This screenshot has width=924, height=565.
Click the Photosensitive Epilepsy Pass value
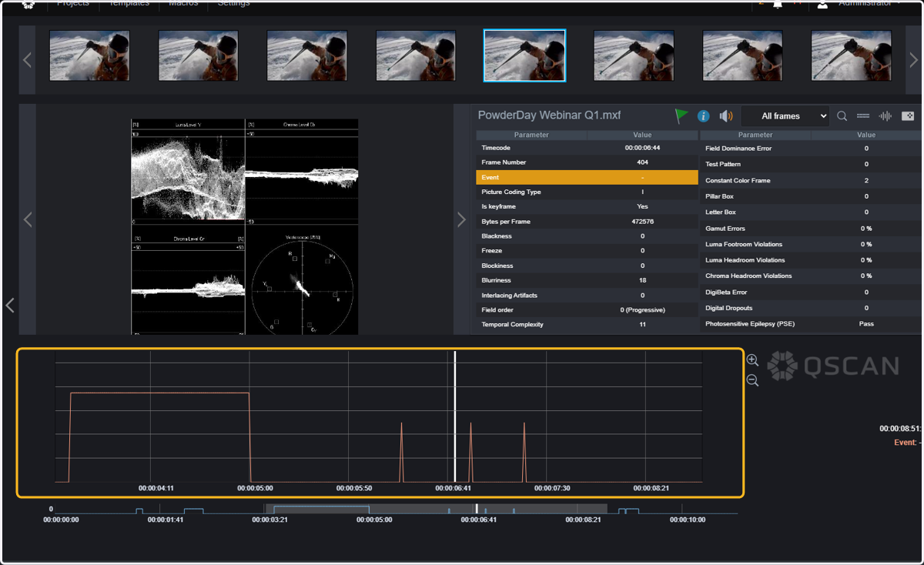pyautogui.click(x=866, y=324)
